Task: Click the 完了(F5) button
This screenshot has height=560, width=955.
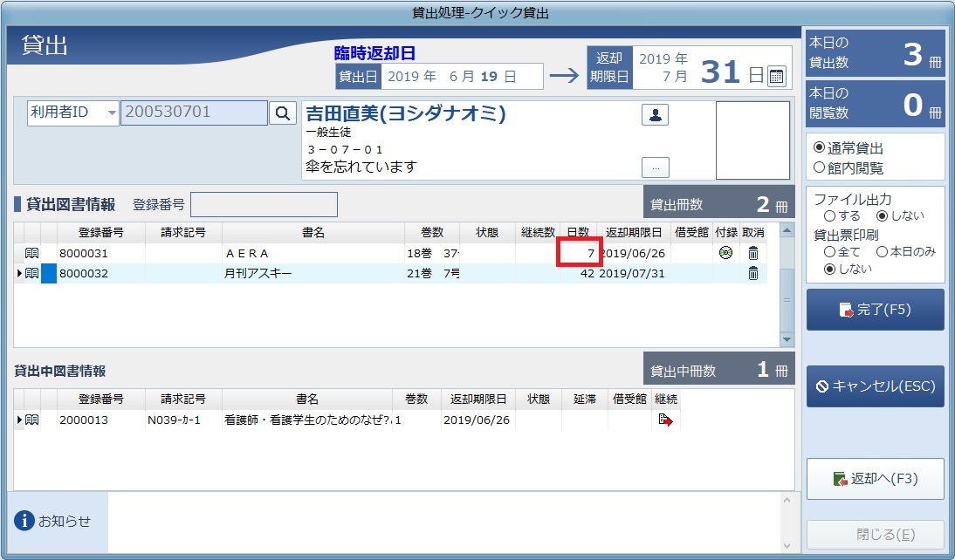Action: 876,310
